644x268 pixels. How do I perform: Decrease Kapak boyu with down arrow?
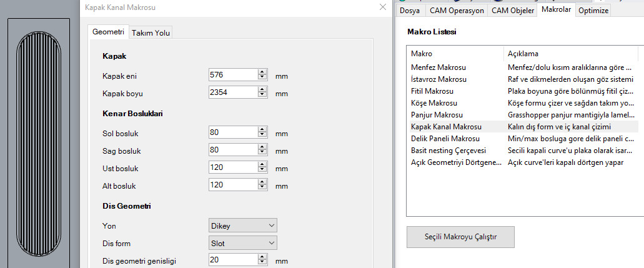[262, 95]
